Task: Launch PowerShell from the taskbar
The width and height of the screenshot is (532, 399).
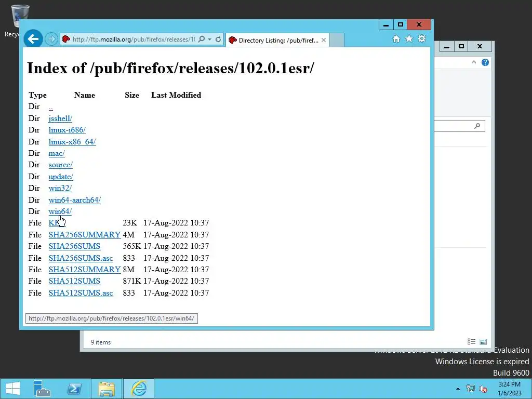Action: click(74, 389)
